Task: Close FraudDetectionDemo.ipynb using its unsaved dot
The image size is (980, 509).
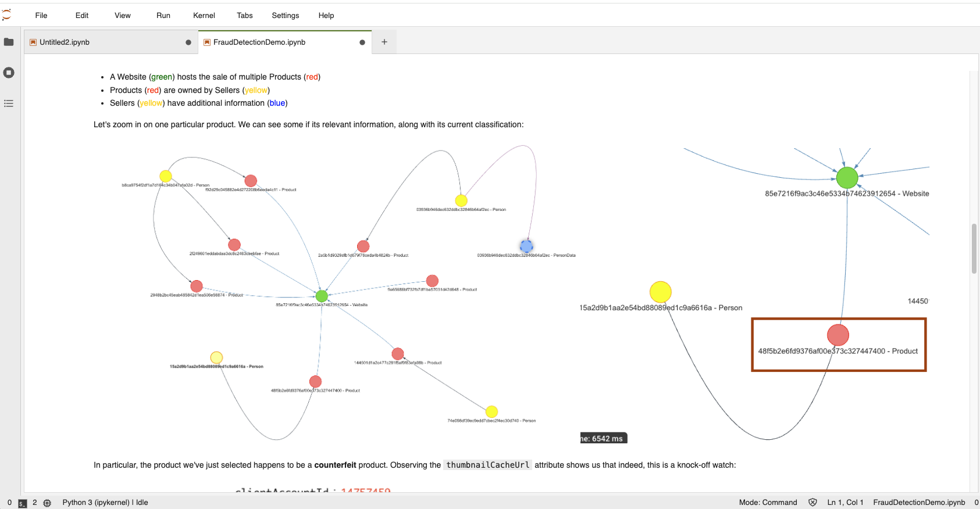Action: [362, 42]
